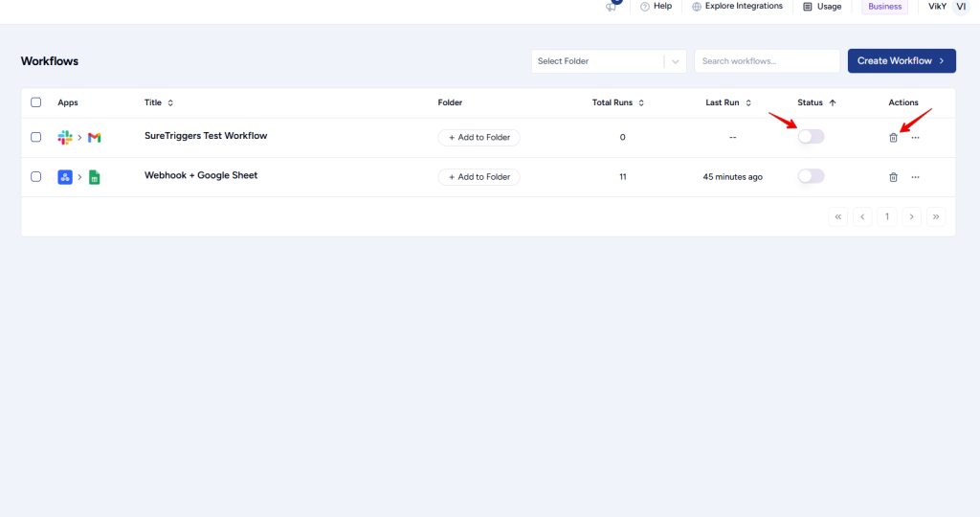Click the Gmail app icon
Screen dimensions: 980x517
94,138
